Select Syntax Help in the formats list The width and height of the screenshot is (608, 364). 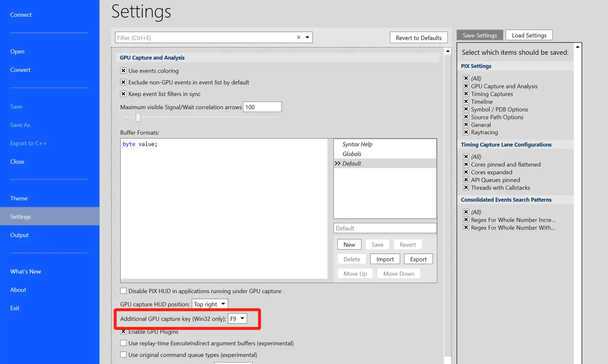[357, 144]
